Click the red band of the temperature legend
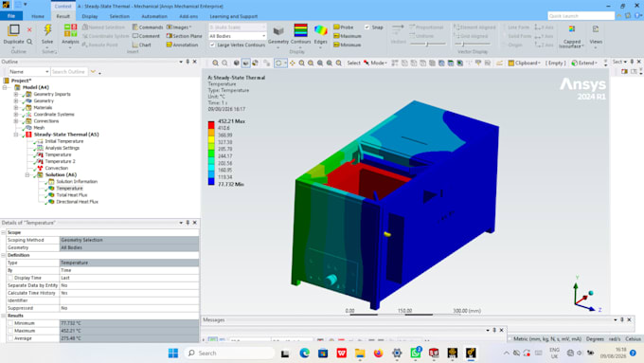The width and height of the screenshot is (644, 363). tap(211, 124)
